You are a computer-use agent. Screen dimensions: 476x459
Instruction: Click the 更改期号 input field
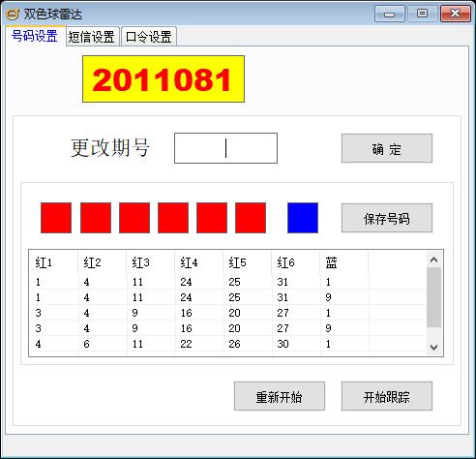click(225, 148)
